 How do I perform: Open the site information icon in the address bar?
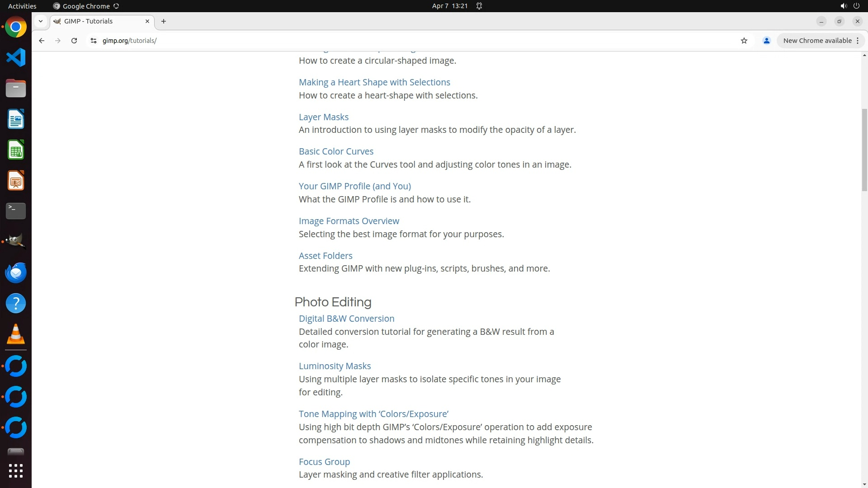94,41
